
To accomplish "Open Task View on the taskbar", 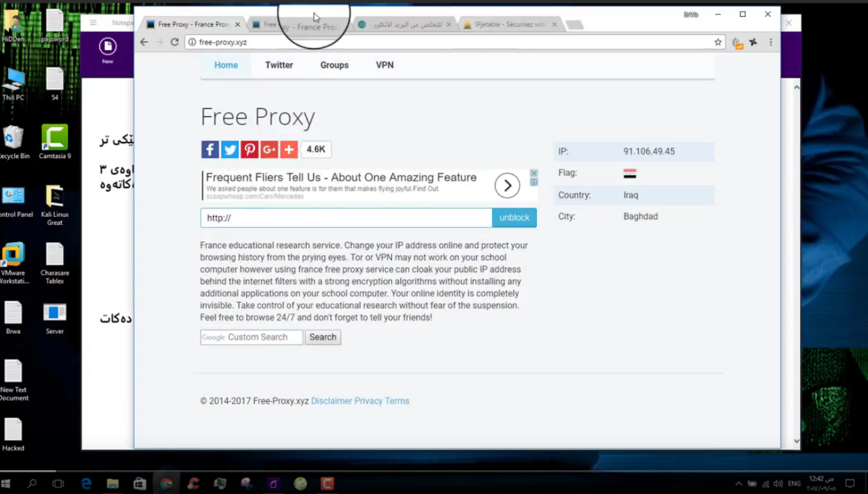I will 58,484.
